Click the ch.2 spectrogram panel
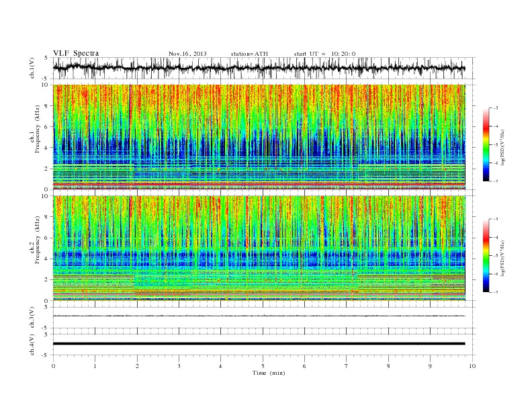 (x=259, y=248)
